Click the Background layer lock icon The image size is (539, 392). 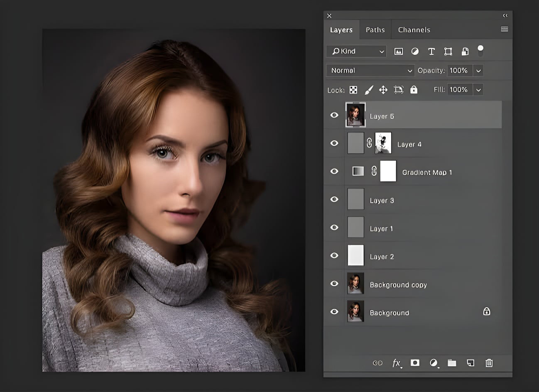[x=487, y=311]
